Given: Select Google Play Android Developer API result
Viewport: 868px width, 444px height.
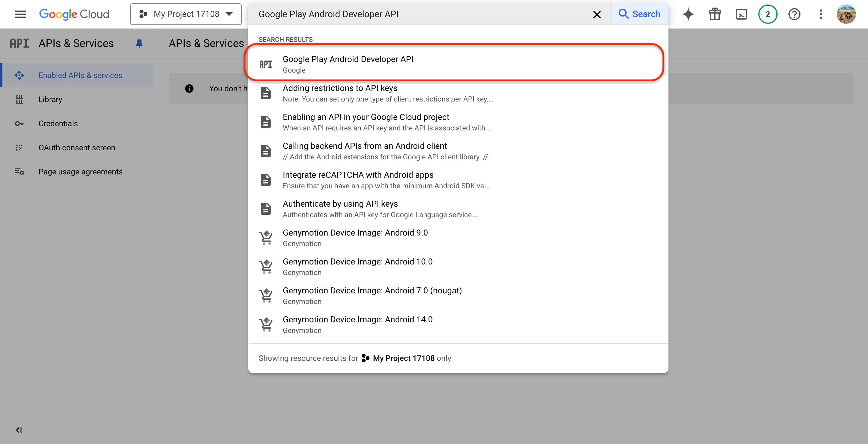Looking at the screenshot, I should (348, 64).
